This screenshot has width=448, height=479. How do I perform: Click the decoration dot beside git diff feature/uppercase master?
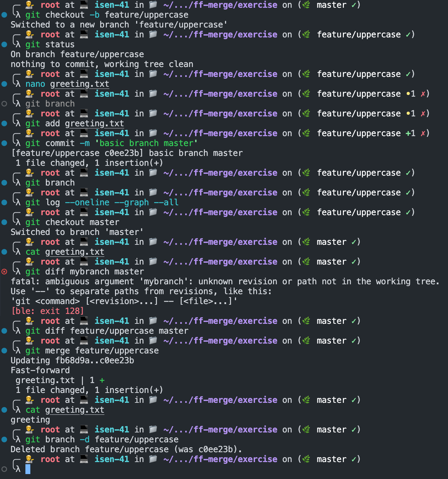(4, 331)
